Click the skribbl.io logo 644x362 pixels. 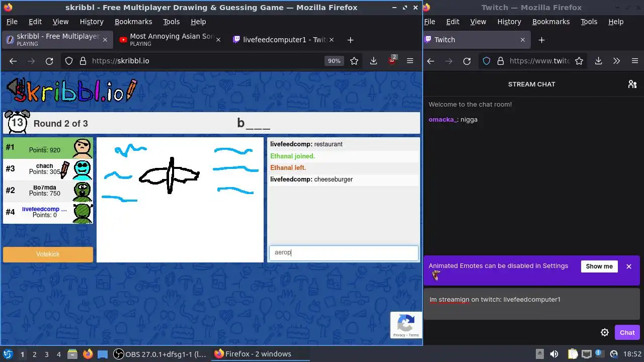pos(71,90)
